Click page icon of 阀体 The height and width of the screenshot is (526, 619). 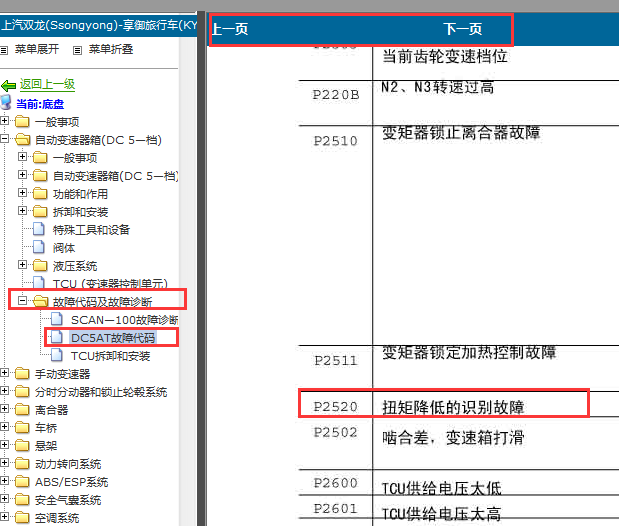click(x=39, y=247)
